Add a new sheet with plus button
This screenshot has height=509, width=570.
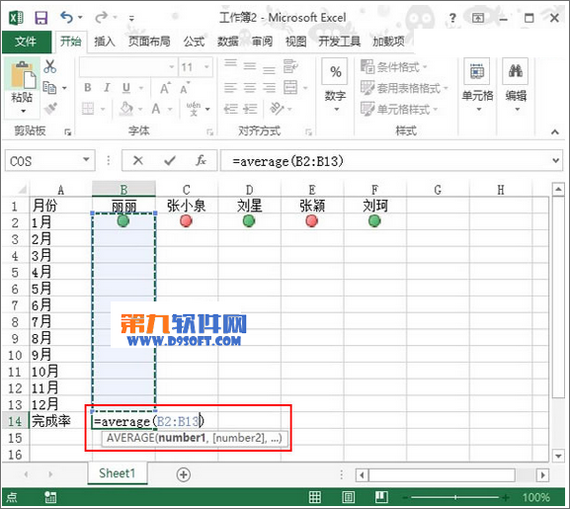[184, 474]
